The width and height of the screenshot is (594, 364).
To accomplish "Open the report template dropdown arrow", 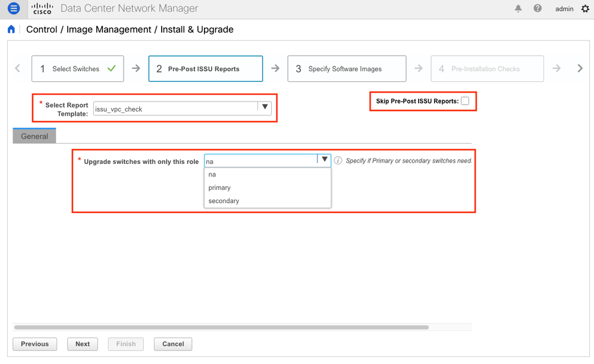I will click(265, 107).
